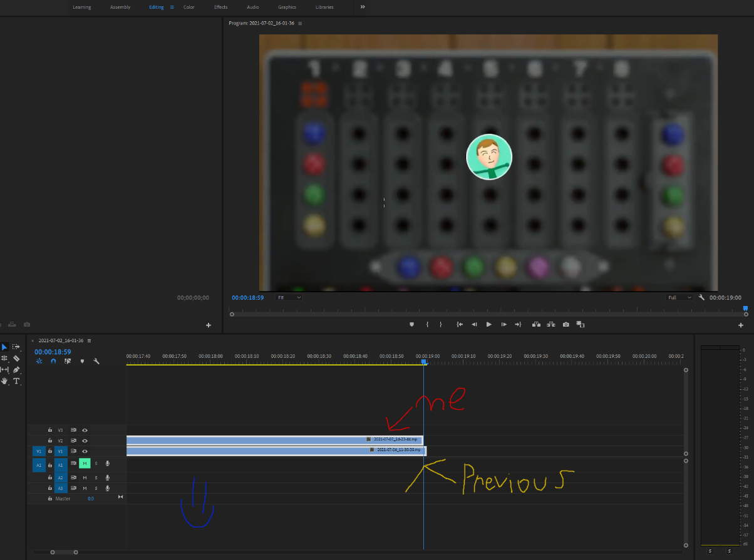Open timeline display settings wrench
The image size is (754, 560).
pyautogui.click(x=96, y=361)
